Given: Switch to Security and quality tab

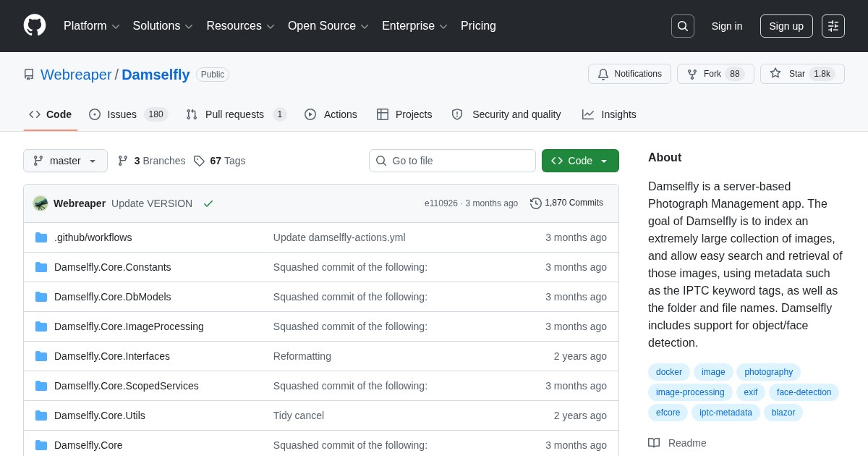Looking at the screenshot, I should 506,114.
